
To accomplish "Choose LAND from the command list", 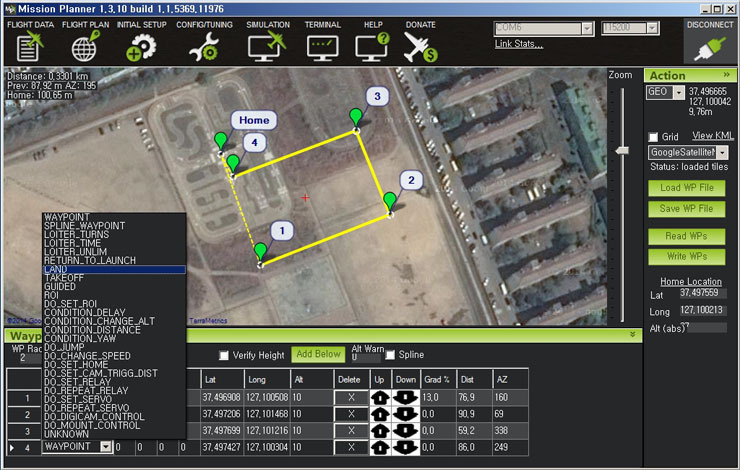I will [114, 269].
